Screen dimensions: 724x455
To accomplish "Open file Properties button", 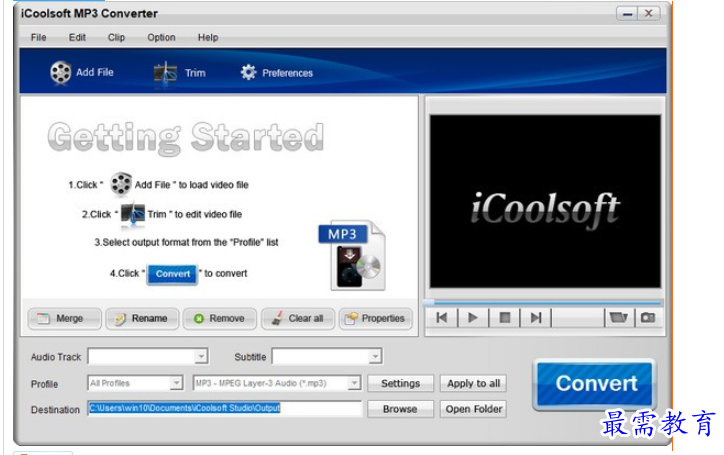I will coord(375,319).
